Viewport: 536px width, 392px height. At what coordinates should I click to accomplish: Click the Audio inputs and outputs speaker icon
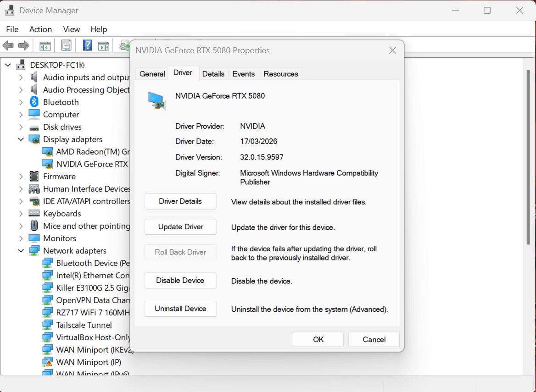[34, 77]
